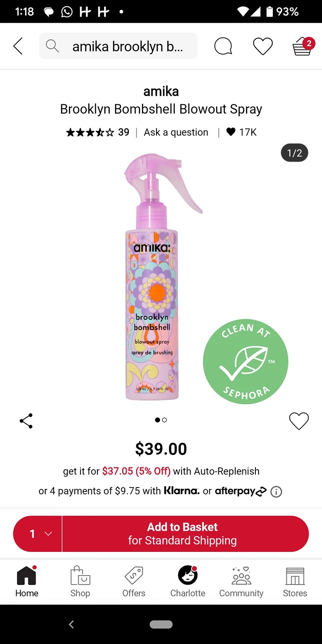Go to the Community tab

[x=241, y=581]
